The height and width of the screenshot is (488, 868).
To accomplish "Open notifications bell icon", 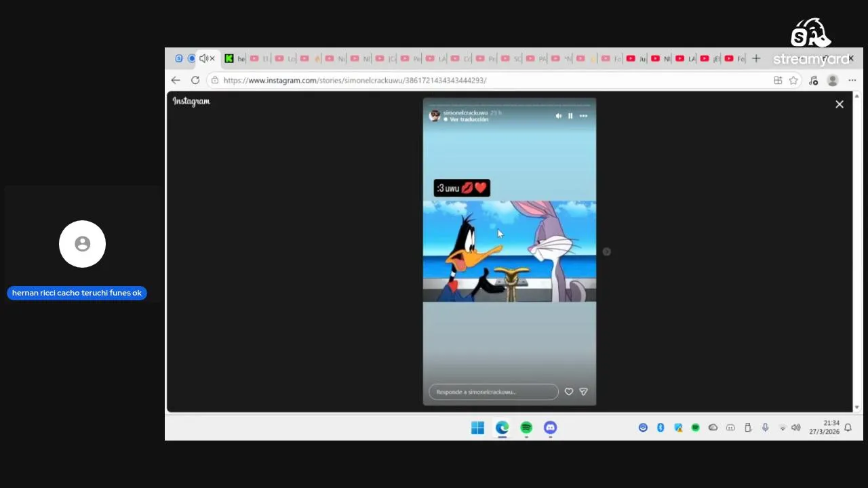I will click(x=848, y=428).
